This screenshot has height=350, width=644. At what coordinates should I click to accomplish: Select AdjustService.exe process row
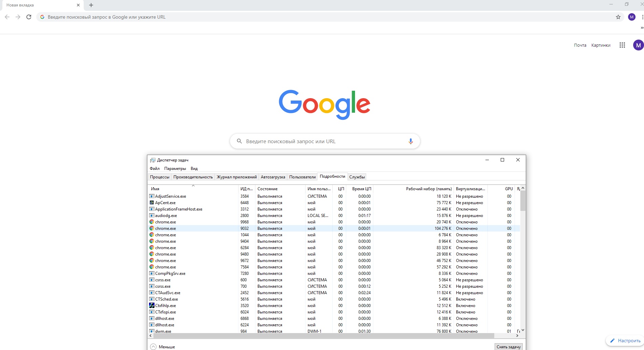[x=334, y=196]
